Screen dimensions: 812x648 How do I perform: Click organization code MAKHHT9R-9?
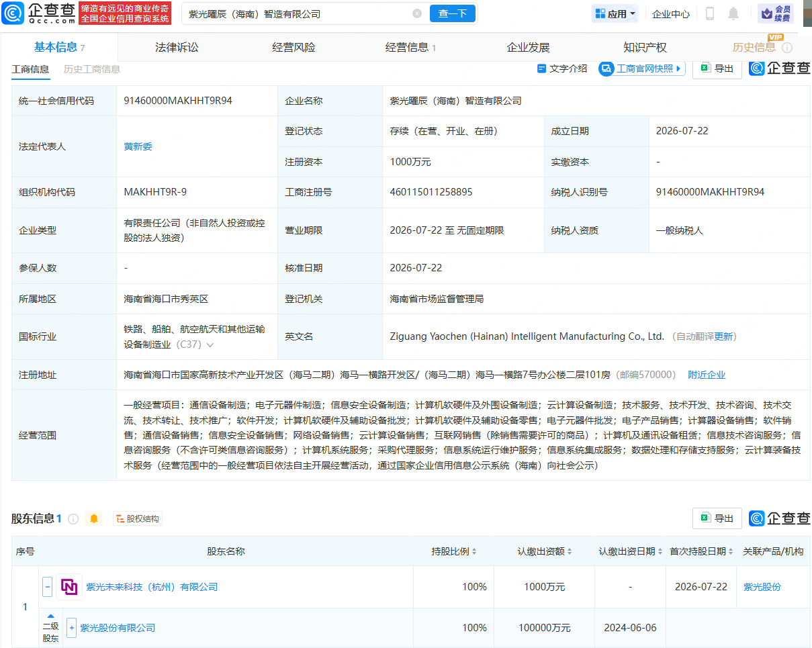click(x=155, y=192)
